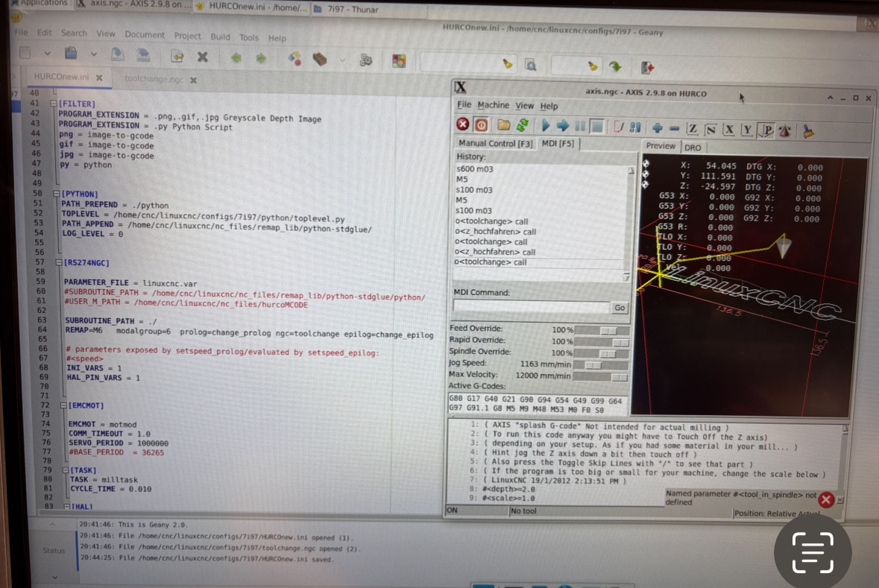The height and width of the screenshot is (588, 879).
Task: Open file icon in Geany toolbar
Action: [x=71, y=53]
